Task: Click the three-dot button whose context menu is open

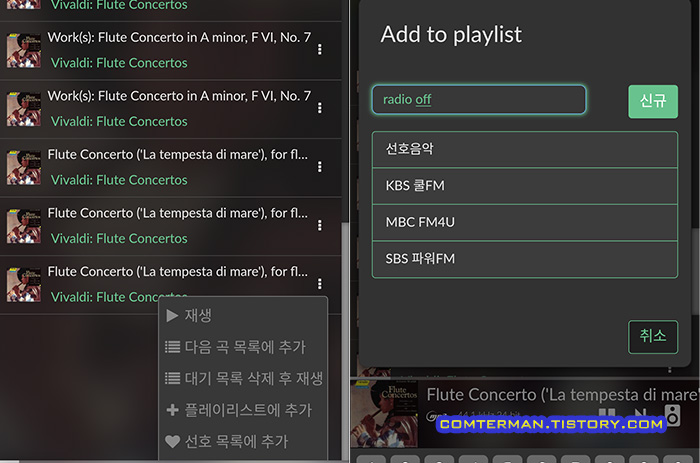Action: coord(320,284)
